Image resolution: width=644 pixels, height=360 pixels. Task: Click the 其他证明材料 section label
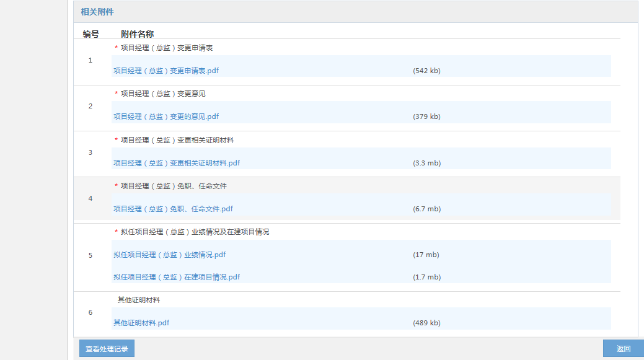click(139, 300)
